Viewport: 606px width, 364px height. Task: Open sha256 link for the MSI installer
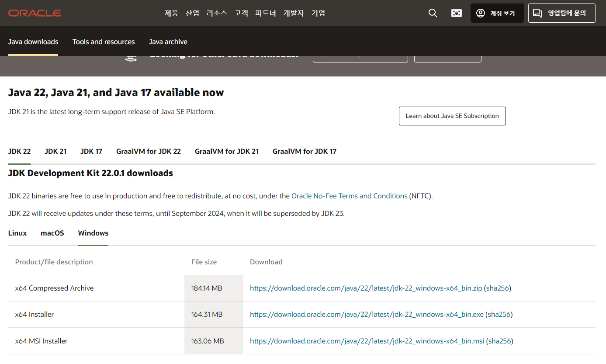tap(500, 341)
